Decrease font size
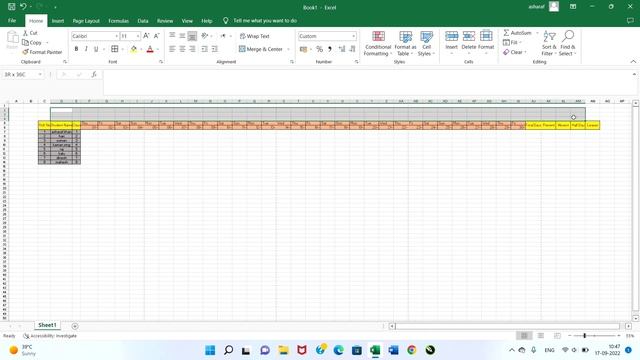640x360 pixels. pyautogui.click(x=156, y=36)
